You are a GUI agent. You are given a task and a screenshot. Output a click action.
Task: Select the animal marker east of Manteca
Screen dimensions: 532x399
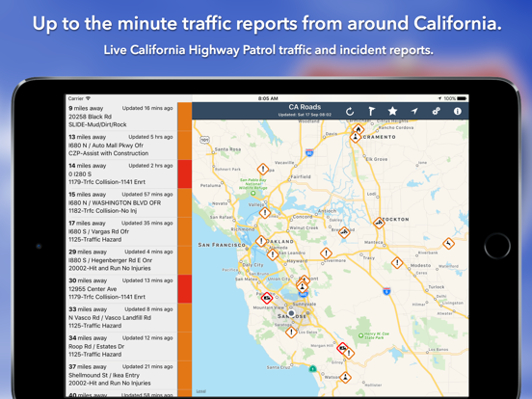448,243
